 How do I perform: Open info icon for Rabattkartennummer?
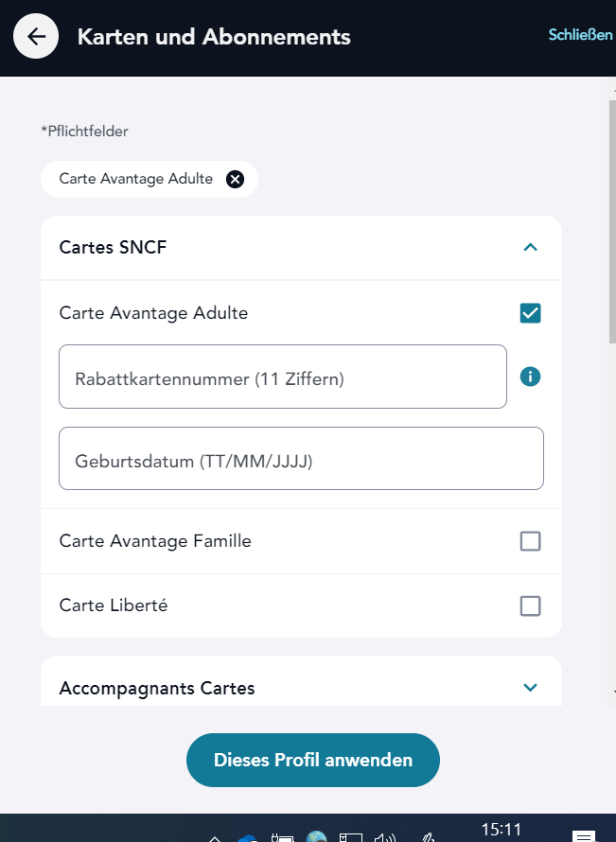(x=531, y=377)
